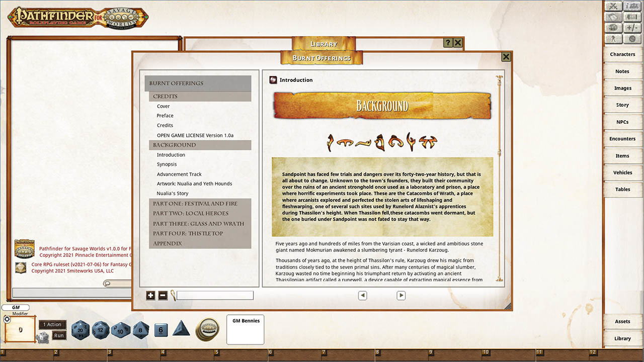This screenshot has height=362, width=644.
Task: Open the Library sidebar button
Action: [x=622, y=338]
